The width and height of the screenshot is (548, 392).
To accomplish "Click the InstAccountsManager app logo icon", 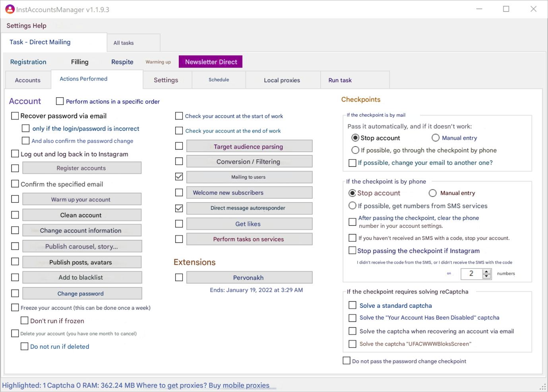I will point(10,9).
